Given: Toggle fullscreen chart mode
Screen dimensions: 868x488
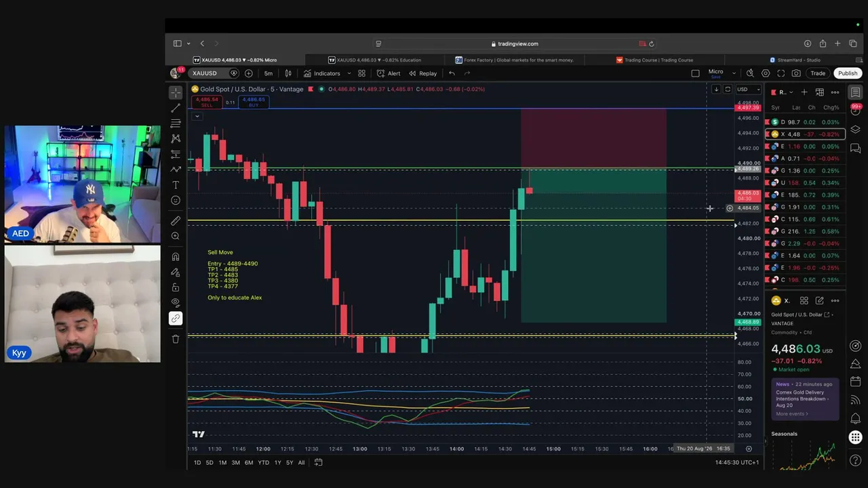Looking at the screenshot, I should pos(781,73).
